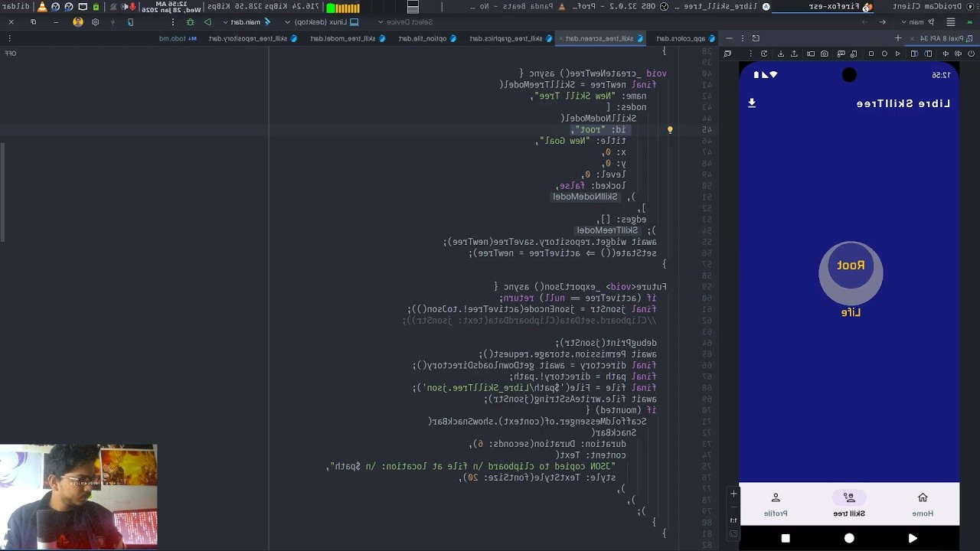Click code line with _exportJson() declaration
Viewport: 980px width, 551px height.
click(580, 286)
